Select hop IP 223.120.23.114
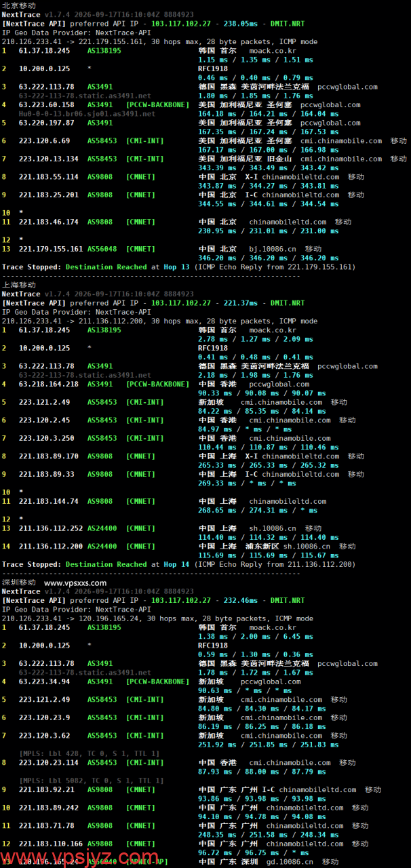 point(49,762)
